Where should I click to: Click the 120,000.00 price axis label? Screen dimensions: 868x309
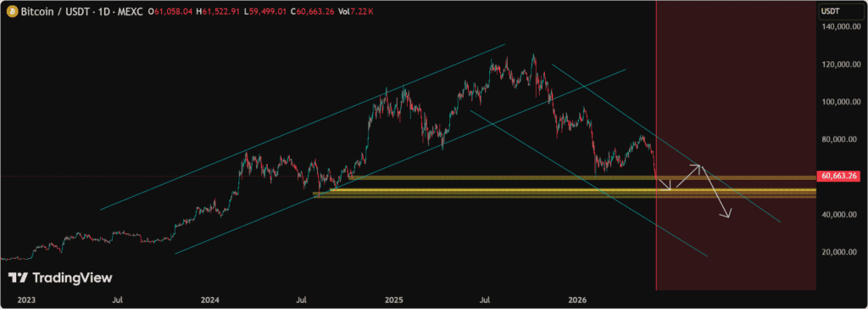tap(842, 65)
